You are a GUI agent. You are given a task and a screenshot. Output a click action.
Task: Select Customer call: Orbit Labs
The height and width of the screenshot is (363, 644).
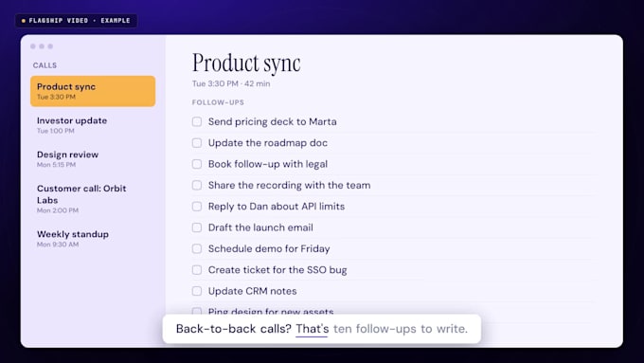tap(93, 199)
